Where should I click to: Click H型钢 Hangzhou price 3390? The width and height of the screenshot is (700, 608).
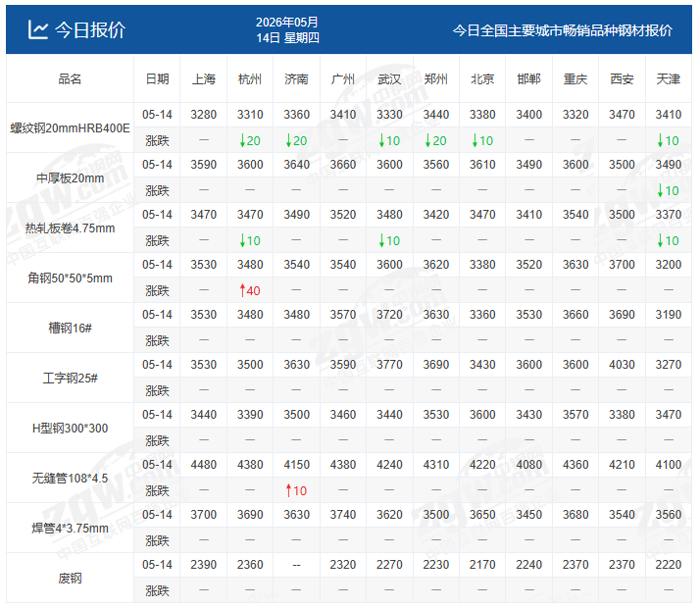tap(250, 415)
